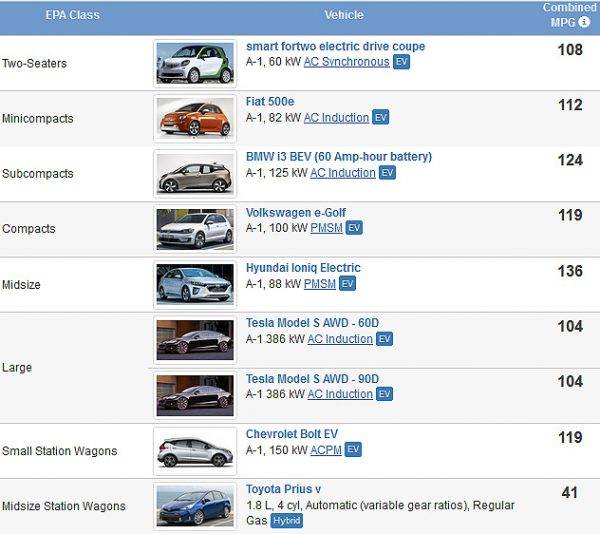Click the Minicompacts class label
This screenshot has height=534, width=600.
point(38,119)
